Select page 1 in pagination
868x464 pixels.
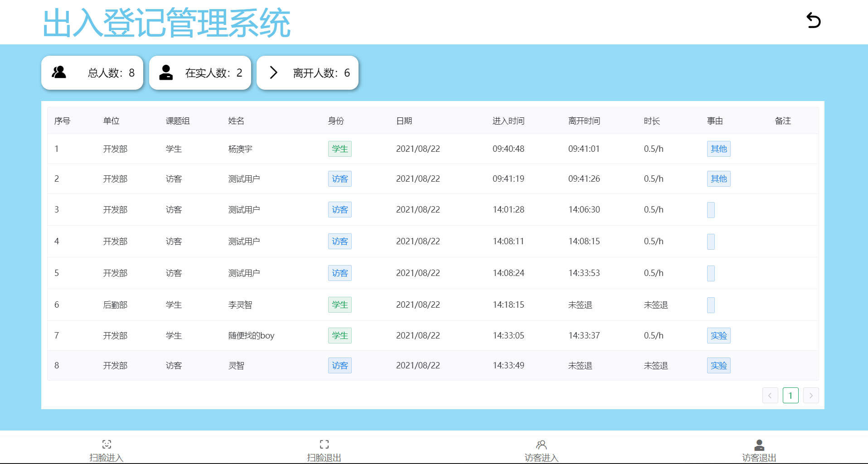pos(790,396)
